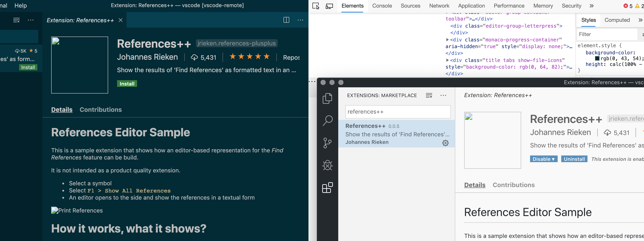
Task: Switch to the Computed styles tab
Action: coord(617,20)
